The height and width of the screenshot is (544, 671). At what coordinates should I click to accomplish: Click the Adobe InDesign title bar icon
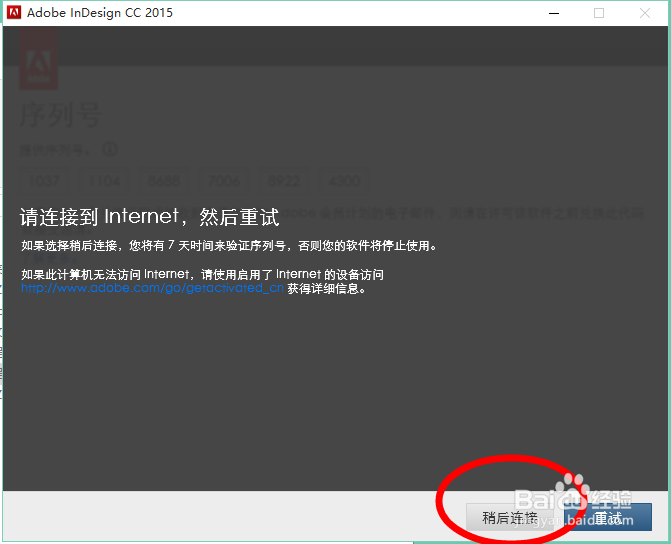tap(14, 12)
